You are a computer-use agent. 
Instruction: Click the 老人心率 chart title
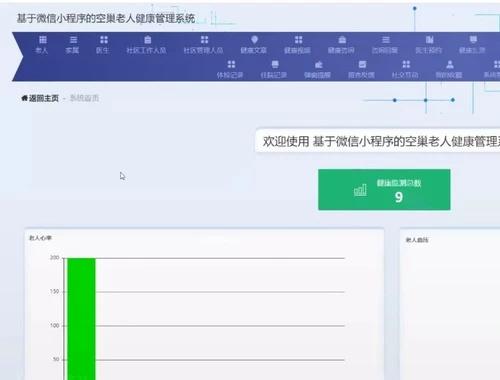tap(40, 238)
